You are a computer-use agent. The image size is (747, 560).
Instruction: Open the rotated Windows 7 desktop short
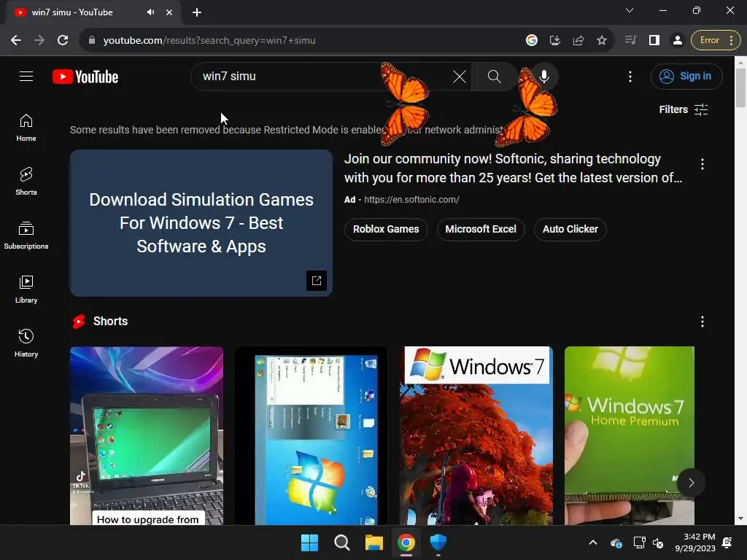pyautogui.click(x=311, y=436)
